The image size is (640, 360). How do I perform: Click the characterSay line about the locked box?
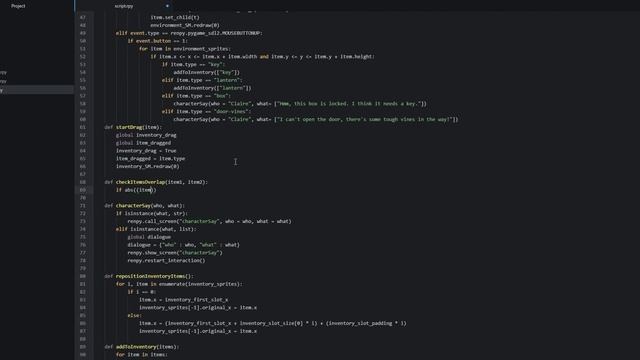point(300,104)
